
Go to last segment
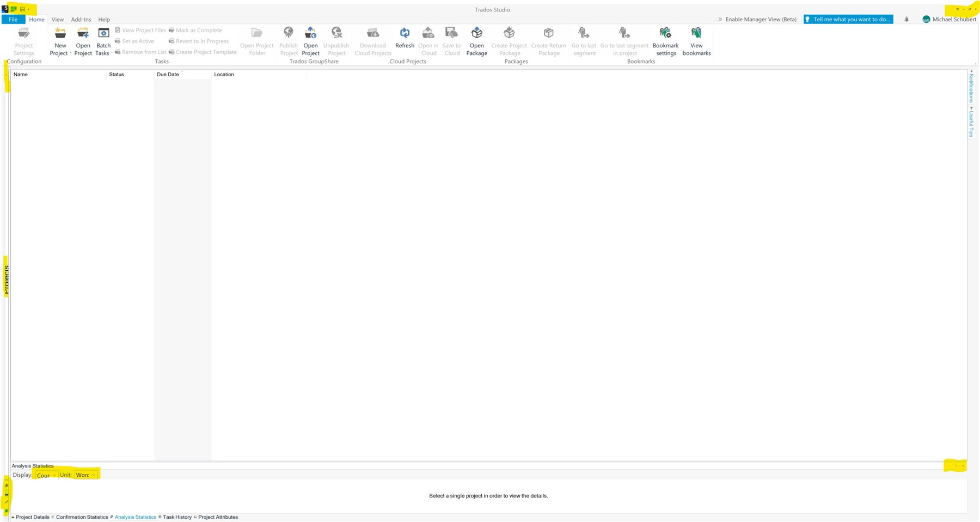tap(584, 41)
